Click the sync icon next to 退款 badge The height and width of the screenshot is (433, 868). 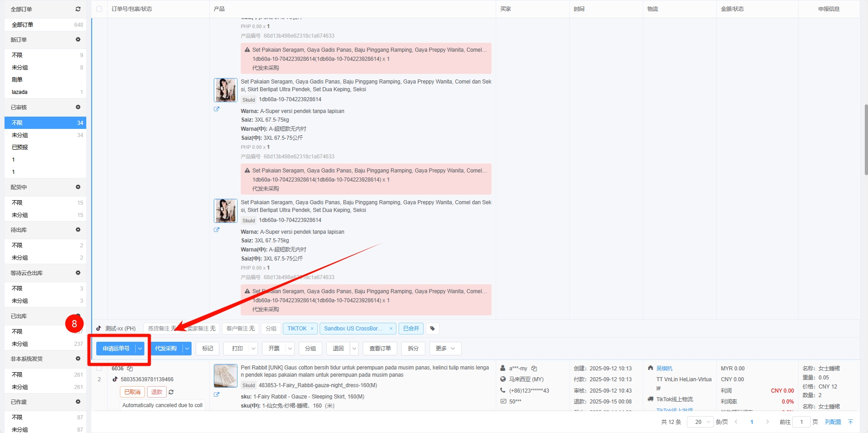171,392
